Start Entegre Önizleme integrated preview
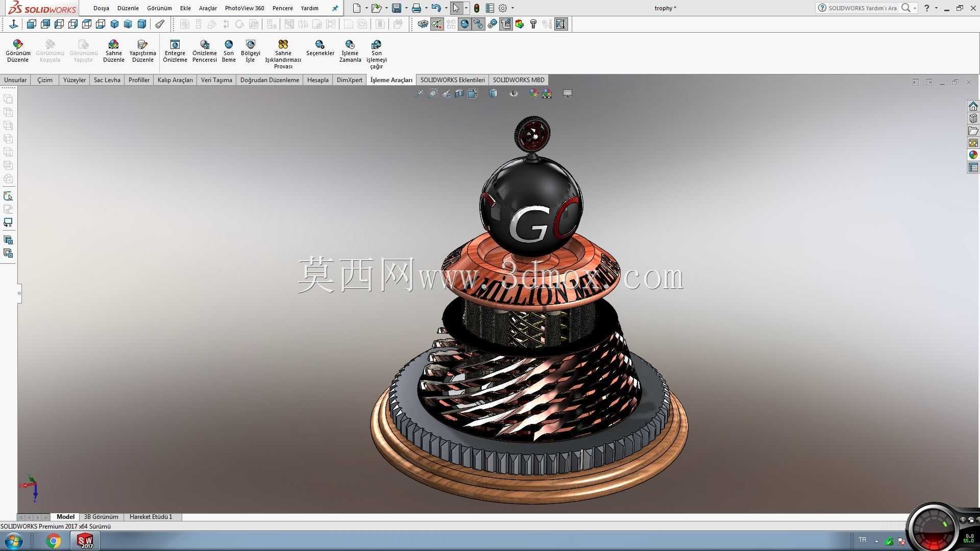The width and height of the screenshot is (980, 551). tap(175, 51)
